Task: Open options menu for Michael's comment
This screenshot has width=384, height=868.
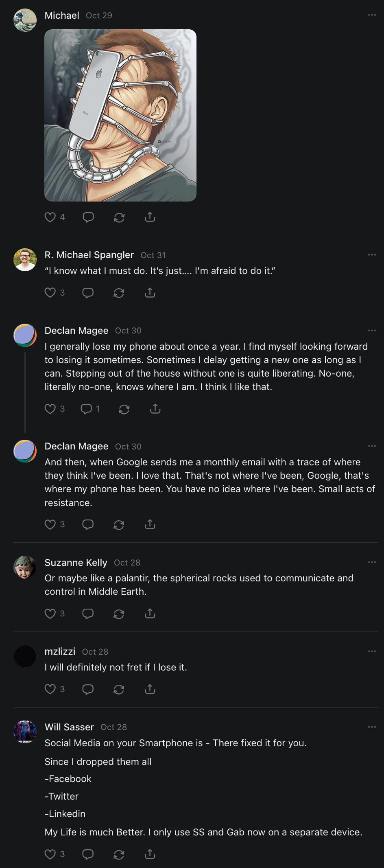Action: [x=372, y=15]
